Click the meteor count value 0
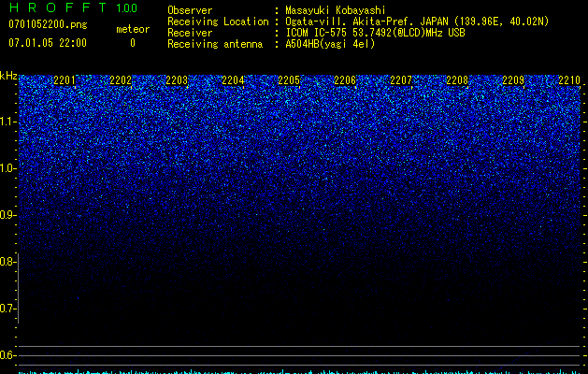Viewport: 588px width, 374px height. pyautogui.click(x=133, y=43)
